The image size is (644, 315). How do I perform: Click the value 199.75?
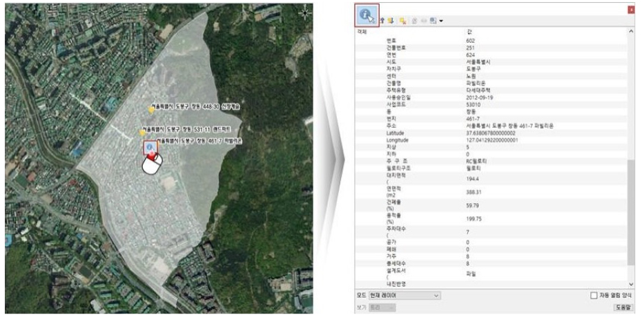[474, 219]
